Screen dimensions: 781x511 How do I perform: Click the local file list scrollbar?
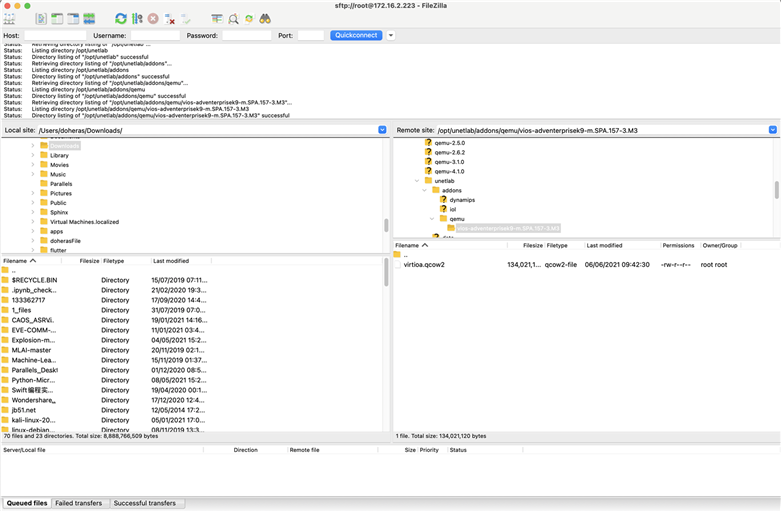pos(386,272)
